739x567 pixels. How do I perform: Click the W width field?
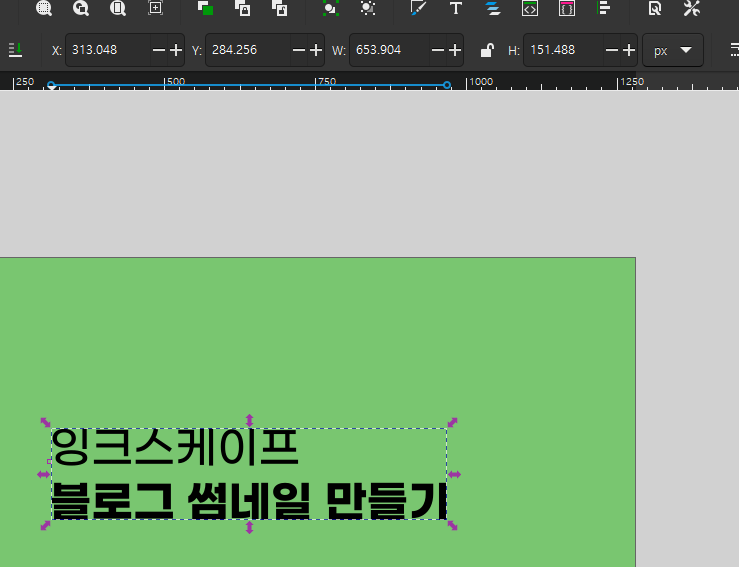389,50
